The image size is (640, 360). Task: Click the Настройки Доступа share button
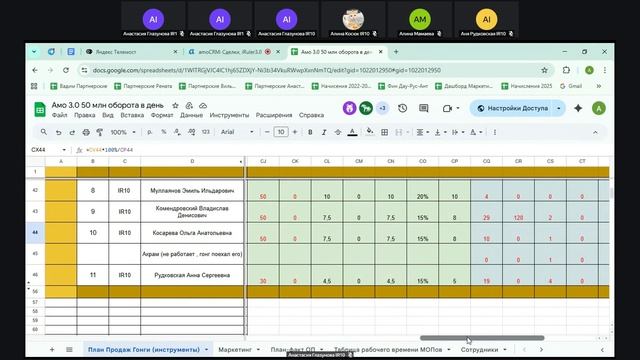click(513, 108)
